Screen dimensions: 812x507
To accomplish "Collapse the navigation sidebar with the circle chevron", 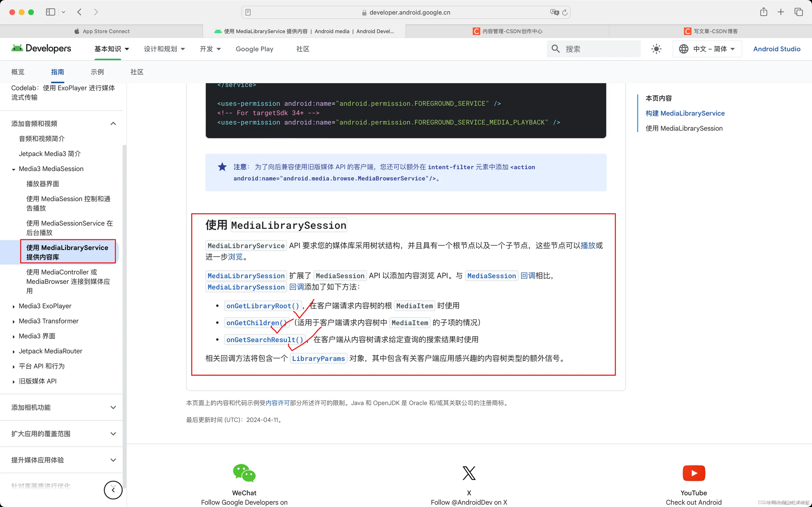I will (113, 490).
